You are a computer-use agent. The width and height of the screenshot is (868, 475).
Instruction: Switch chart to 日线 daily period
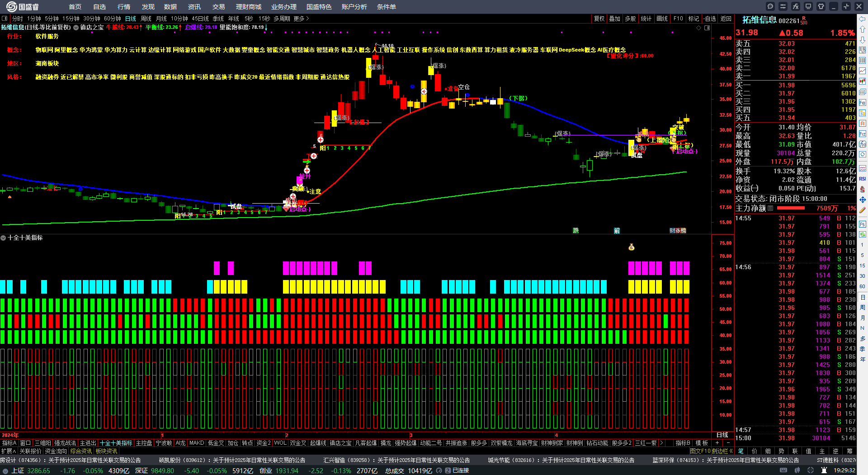(131, 19)
